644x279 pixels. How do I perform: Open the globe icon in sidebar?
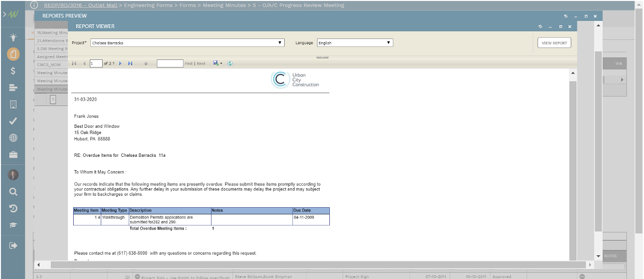pyautogui.click(x=13, y=138)
